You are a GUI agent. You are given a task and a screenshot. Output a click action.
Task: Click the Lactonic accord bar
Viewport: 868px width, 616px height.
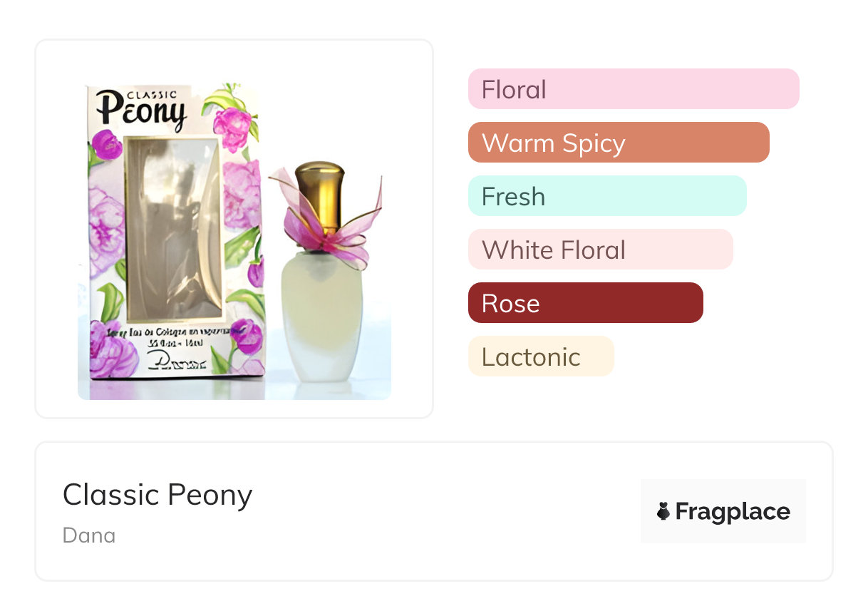(x=540, y=356)
